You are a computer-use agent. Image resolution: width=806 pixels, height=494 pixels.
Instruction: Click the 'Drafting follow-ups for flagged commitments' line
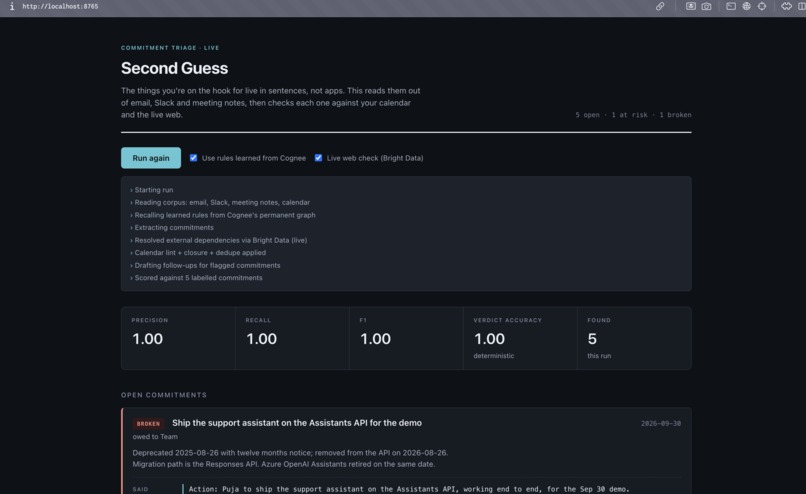pyautogui.click(x=205, y=265)
